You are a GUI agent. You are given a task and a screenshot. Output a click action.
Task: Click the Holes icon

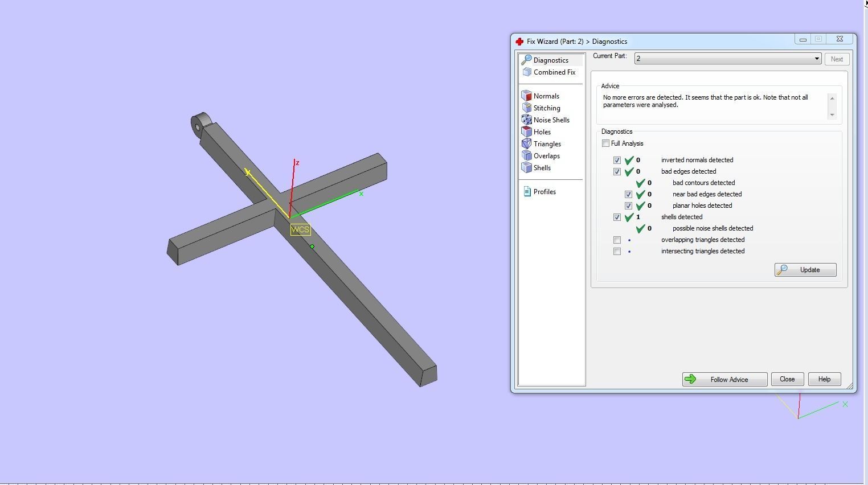point(526,132)
